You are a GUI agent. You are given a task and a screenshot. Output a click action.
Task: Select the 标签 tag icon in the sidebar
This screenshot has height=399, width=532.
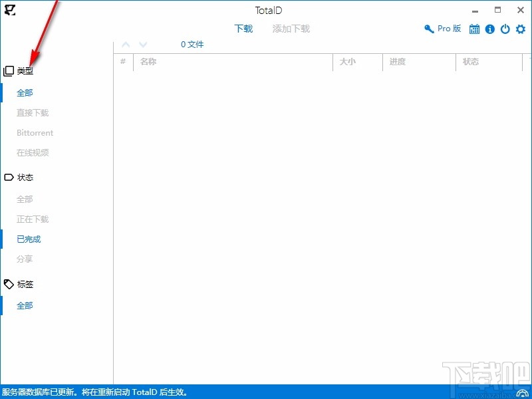coord(9,284)
